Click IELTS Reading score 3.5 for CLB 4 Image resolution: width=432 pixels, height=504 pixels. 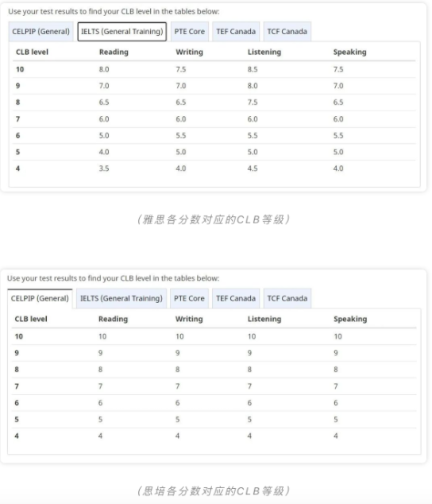click(x=104, y=169)
